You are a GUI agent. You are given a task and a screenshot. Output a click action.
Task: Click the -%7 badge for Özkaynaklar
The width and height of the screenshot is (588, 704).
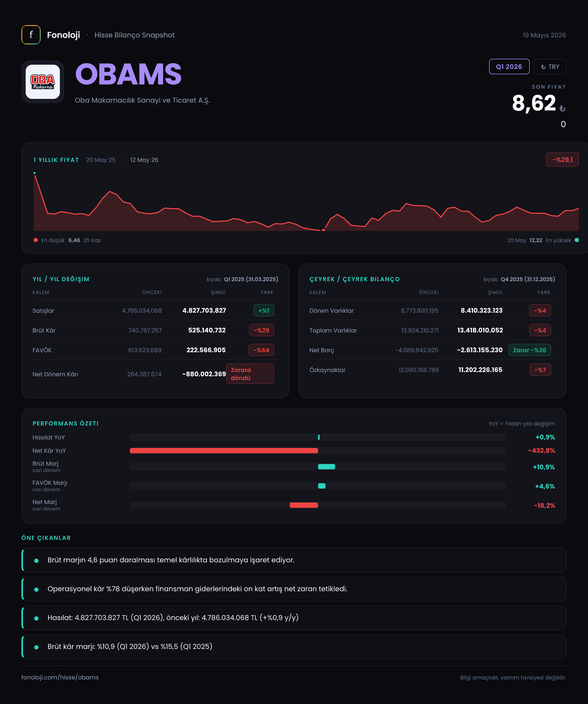(x=540, y=370)
